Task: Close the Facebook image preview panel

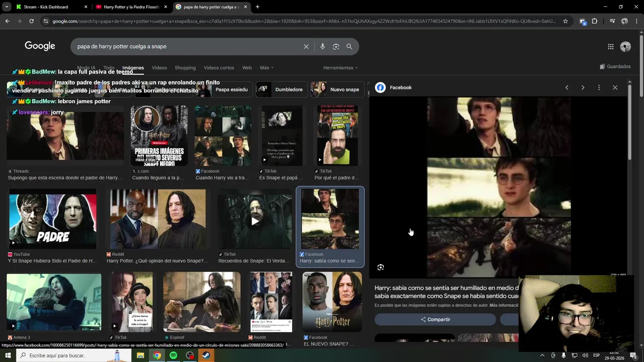Action: coord(615,87)
